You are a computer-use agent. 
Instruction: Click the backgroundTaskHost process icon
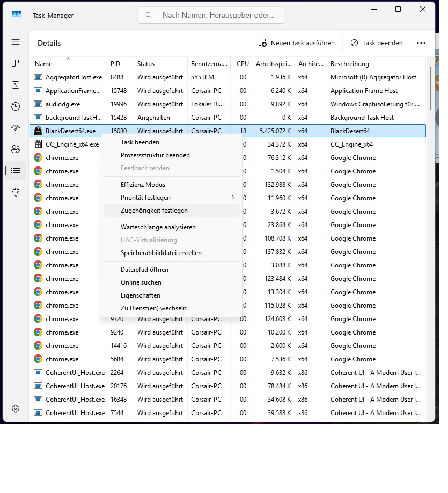(38, 117)
